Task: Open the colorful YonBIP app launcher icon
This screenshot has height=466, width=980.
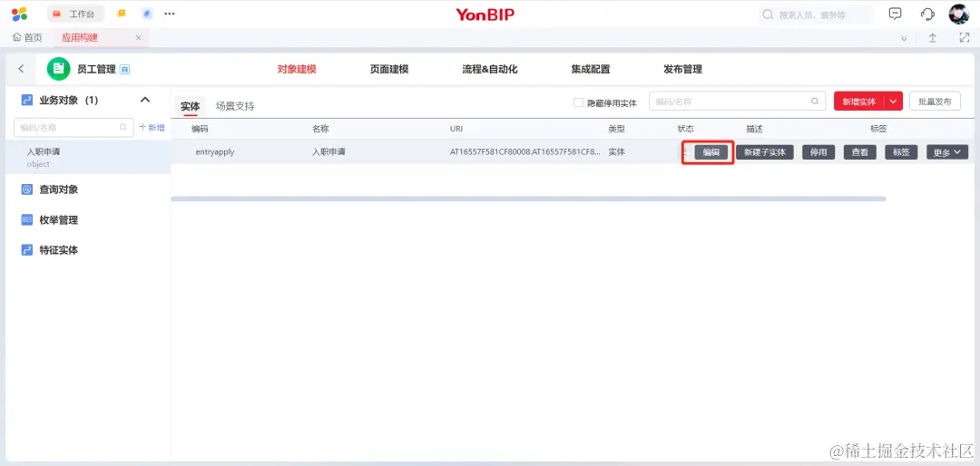Action: pos(19,14)
